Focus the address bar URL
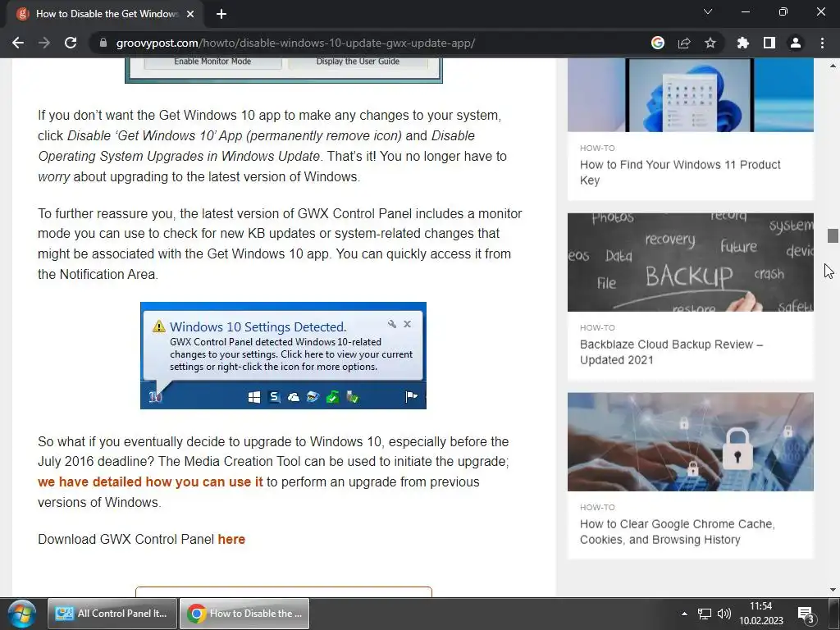The width and height of the screenshot is (840, 630). click(295, 43)
